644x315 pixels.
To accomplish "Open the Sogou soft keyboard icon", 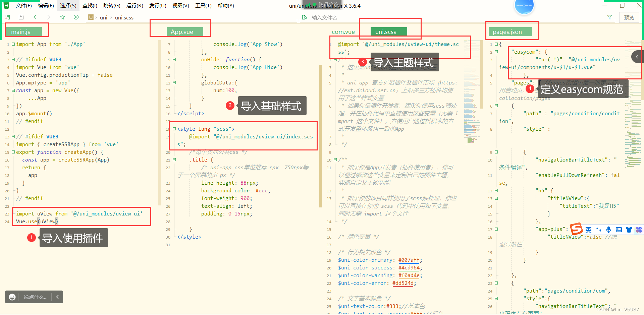I will 619,230.
